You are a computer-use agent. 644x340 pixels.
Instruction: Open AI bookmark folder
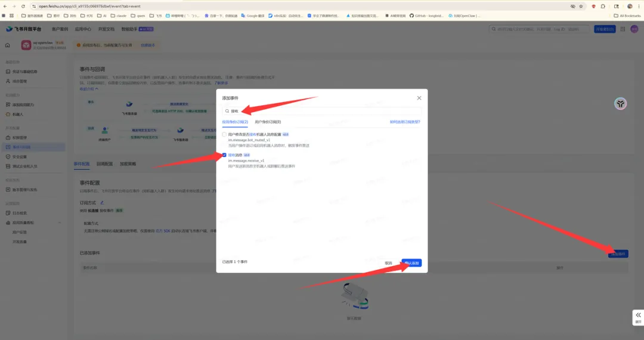[x=101, y=16]
